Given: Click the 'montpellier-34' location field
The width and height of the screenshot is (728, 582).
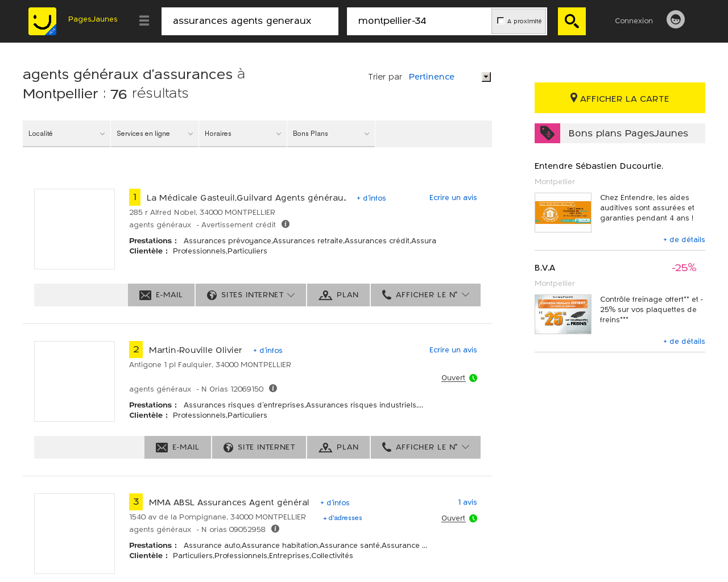Looking at the screenshot, I should tap(419, 21).
